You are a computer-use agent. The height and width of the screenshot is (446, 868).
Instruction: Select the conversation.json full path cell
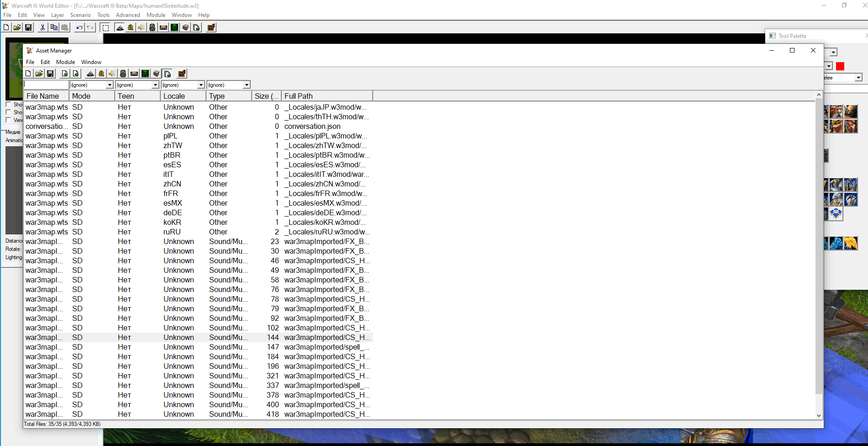(312, 126)
